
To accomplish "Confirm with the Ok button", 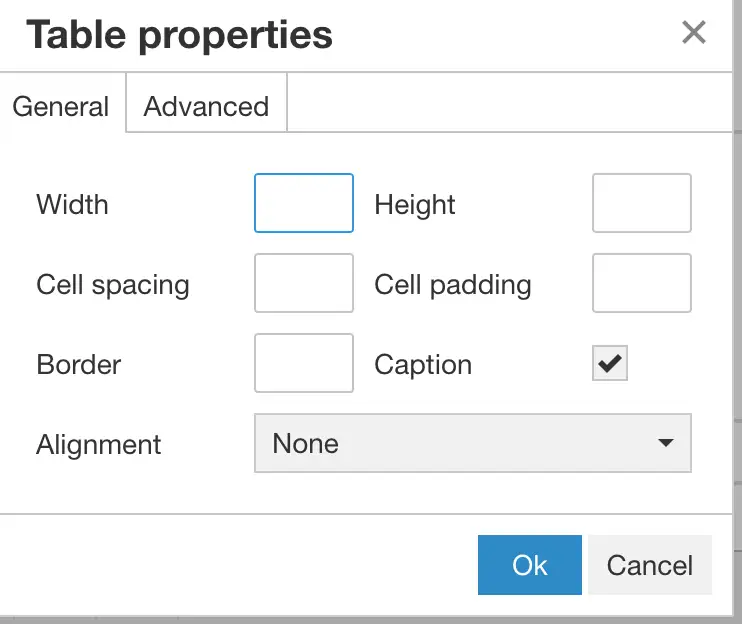I will coord(530,565).
